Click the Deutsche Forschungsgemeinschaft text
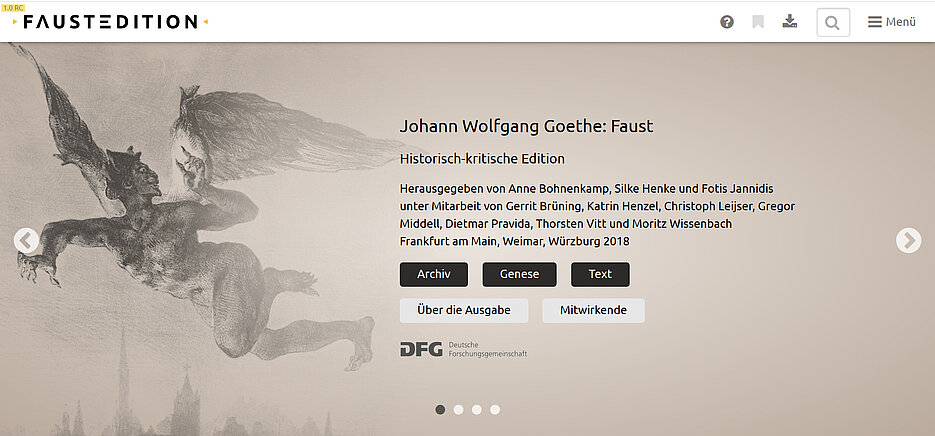The image size is (935, 436). [x=487, y=350]
